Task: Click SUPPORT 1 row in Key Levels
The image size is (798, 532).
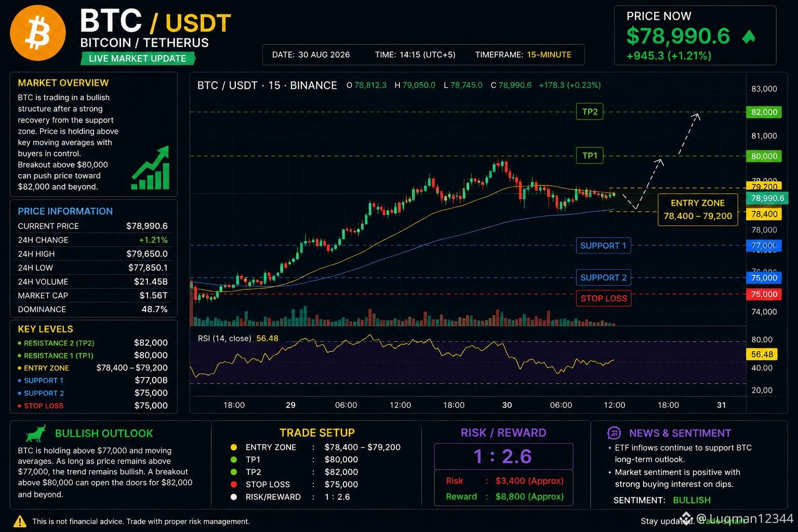Action: point(92,381)
